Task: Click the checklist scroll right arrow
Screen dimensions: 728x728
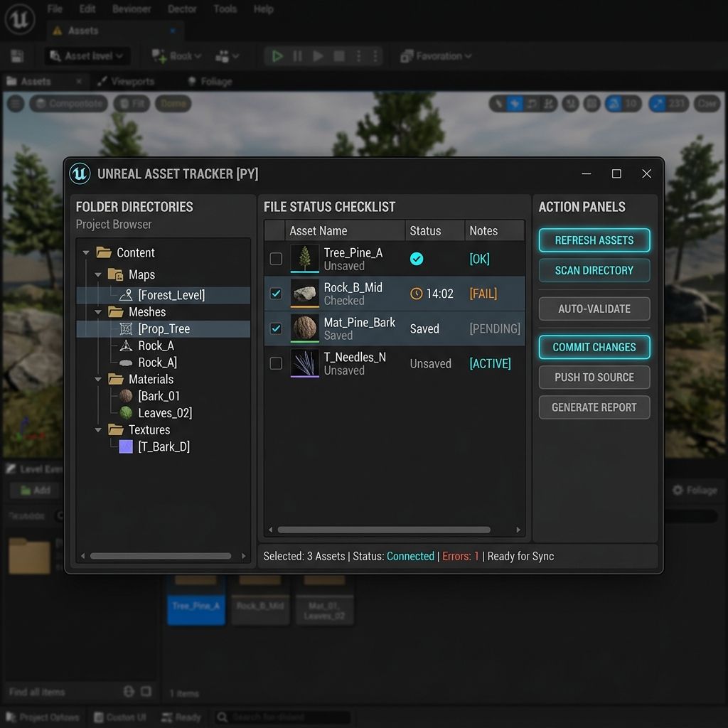Action: [x=518, y=530]
